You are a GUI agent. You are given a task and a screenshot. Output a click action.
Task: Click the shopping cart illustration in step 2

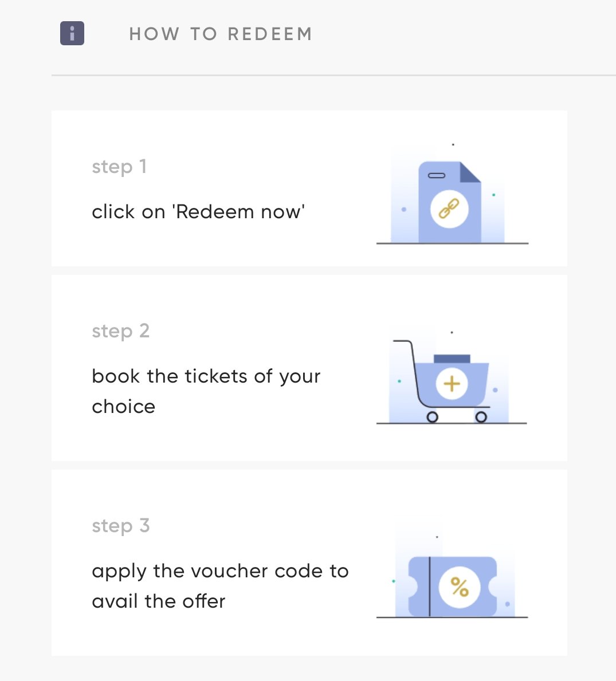[x=452, y=378]
